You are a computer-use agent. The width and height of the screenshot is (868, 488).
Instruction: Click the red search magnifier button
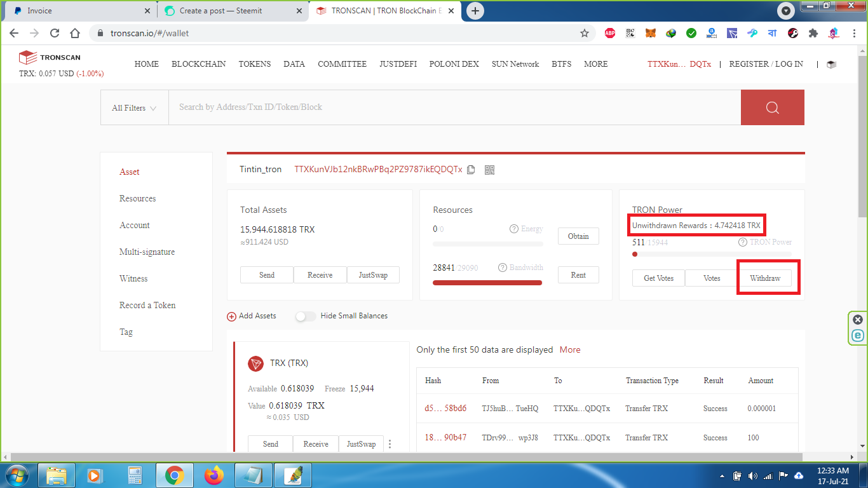coord(772,107)
